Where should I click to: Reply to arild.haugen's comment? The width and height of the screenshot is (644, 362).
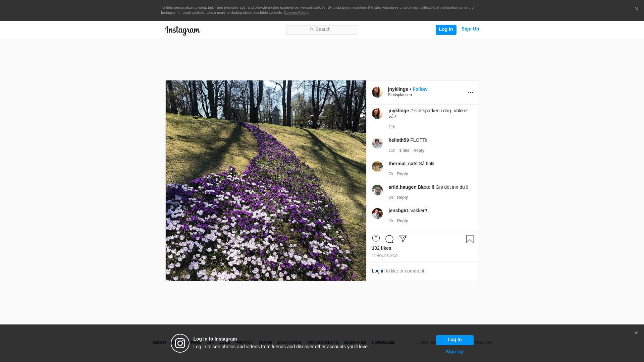coord(402,197)
